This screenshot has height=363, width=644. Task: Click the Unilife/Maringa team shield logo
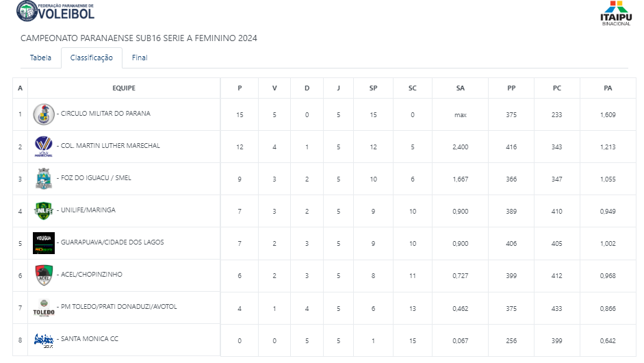[x=44, y=211]
